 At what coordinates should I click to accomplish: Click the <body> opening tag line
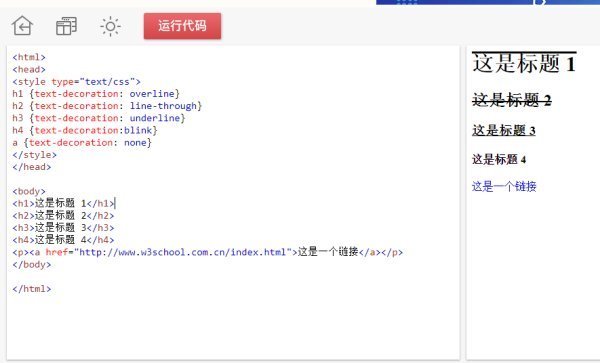pos(29,191)
